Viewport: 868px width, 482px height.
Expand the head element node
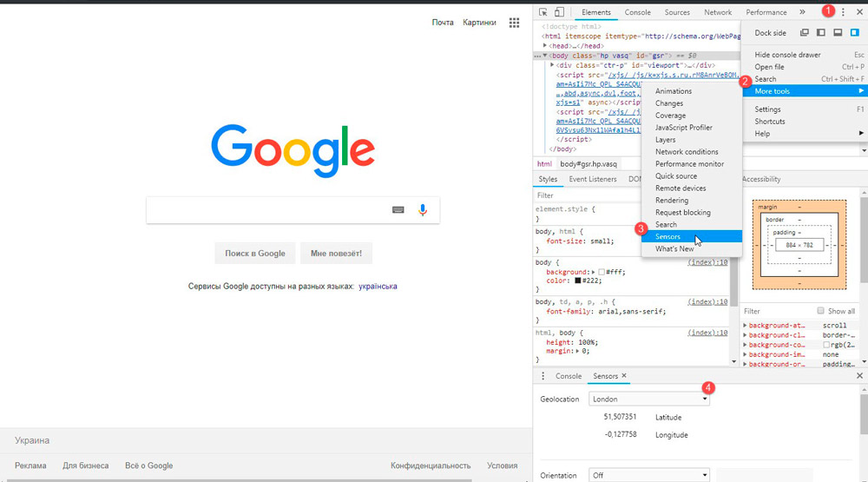(x=545, y=46)
